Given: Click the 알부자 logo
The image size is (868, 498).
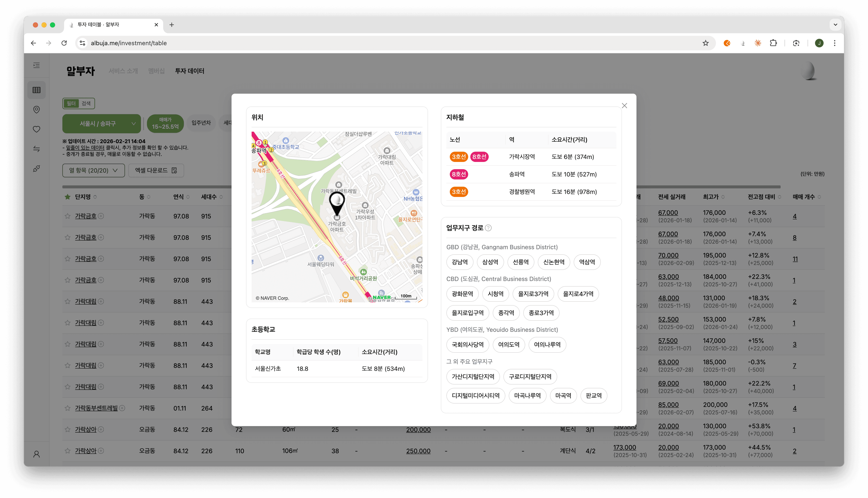Looking at the screenshot, I should pos(80,71).
